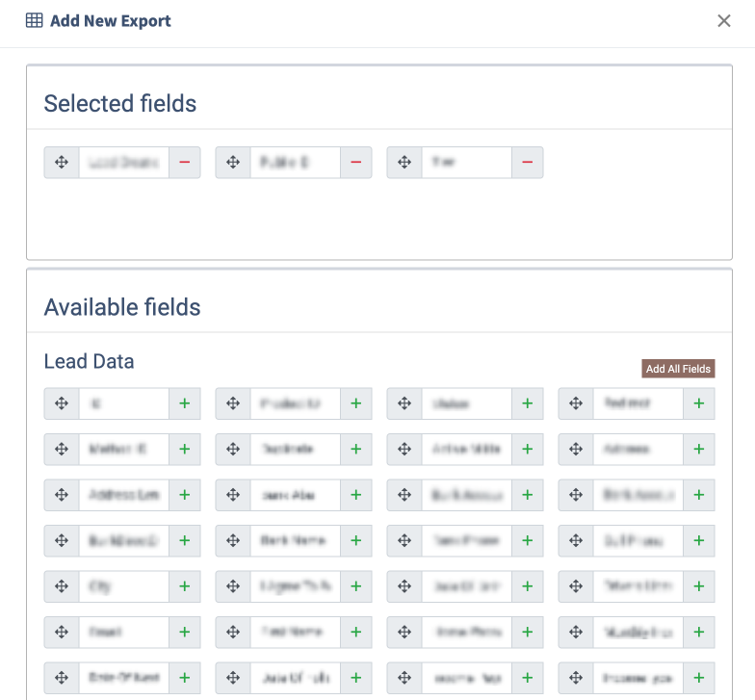The width and height of the screenshot is (755, 700).
Task: Add the First Name field
Action: click(x=356, y=632)
